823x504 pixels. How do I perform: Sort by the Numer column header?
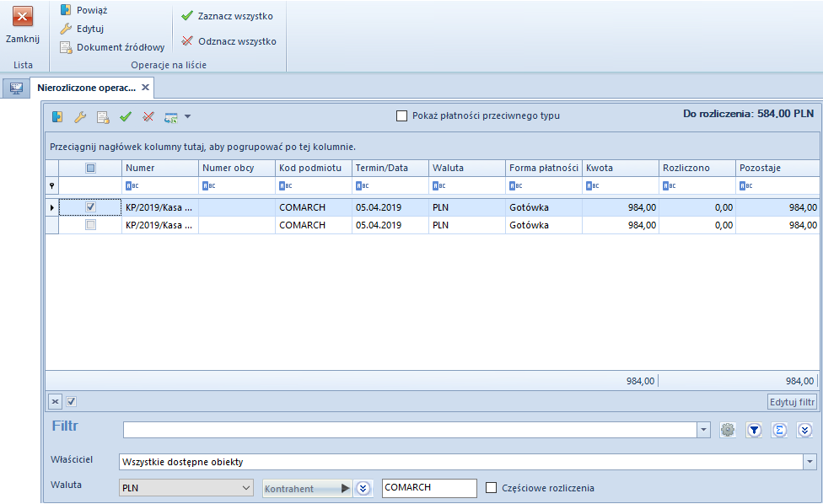tap(160, 168)
